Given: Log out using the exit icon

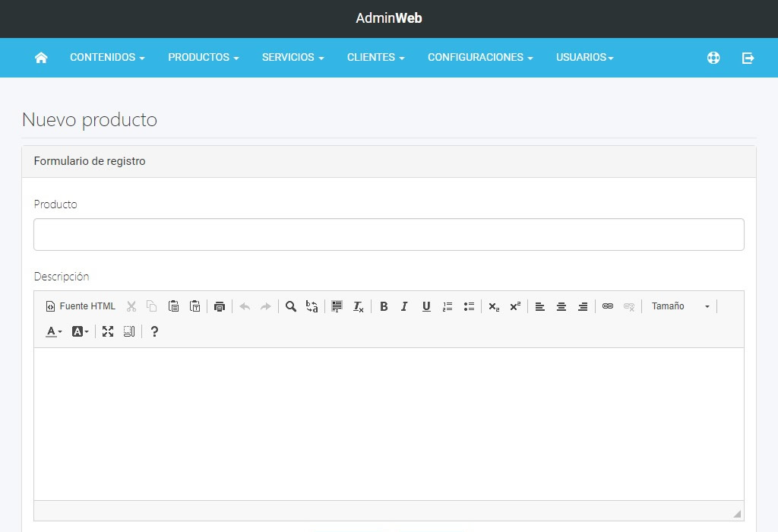Looking at the screenshot, I should (748, 57).
